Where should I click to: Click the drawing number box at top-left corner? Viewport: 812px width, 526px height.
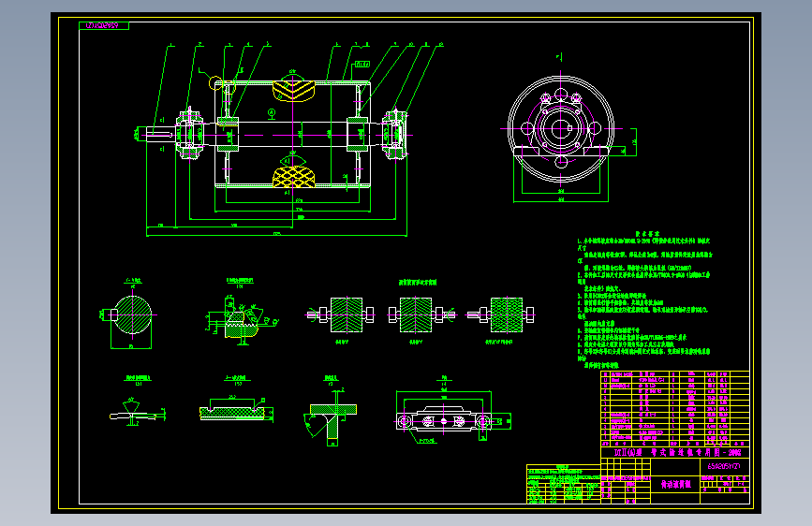click(x=104, y=25)
